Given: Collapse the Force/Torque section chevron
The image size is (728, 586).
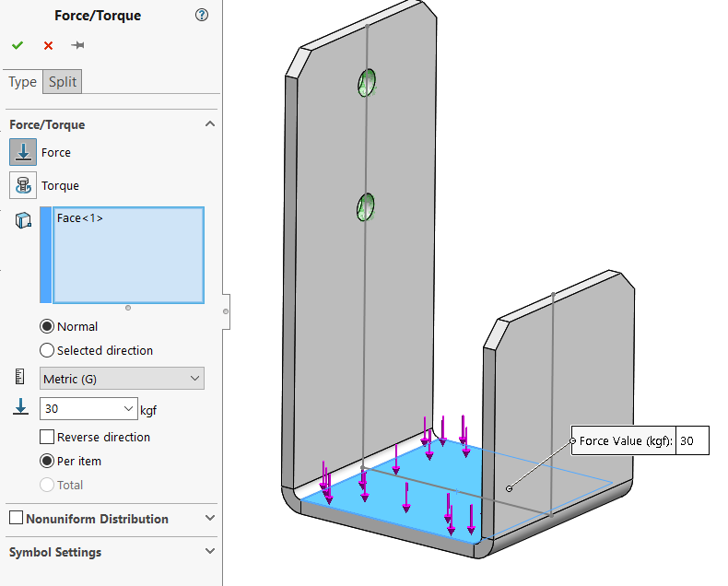Looking at the screenshot, I should click(x=210, y=123).
